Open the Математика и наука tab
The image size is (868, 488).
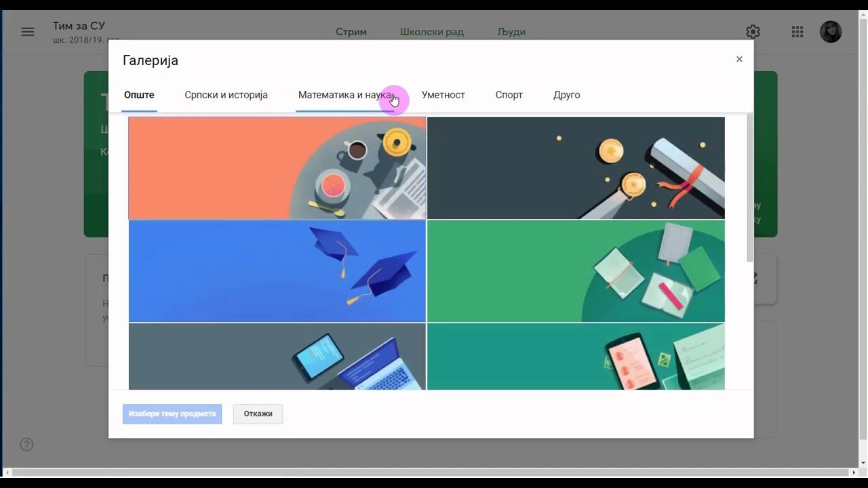pyautogui.click(x=344, y=95)
